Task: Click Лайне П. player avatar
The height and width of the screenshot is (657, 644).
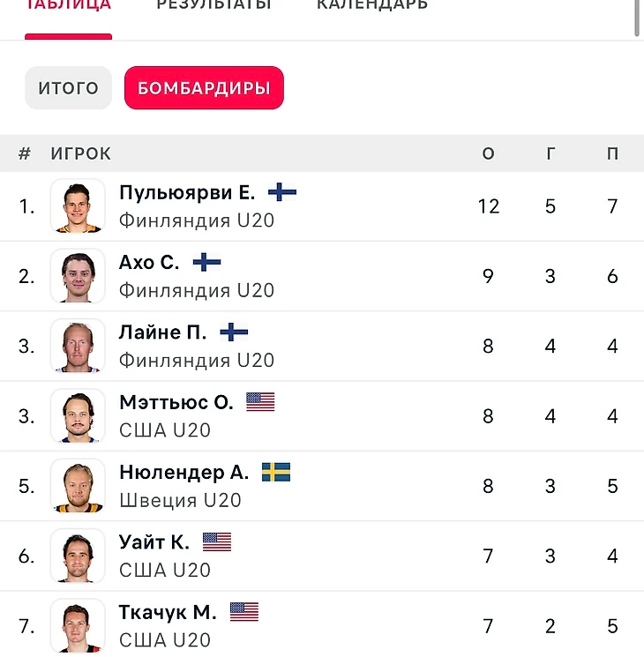Action: pos(78,346)
